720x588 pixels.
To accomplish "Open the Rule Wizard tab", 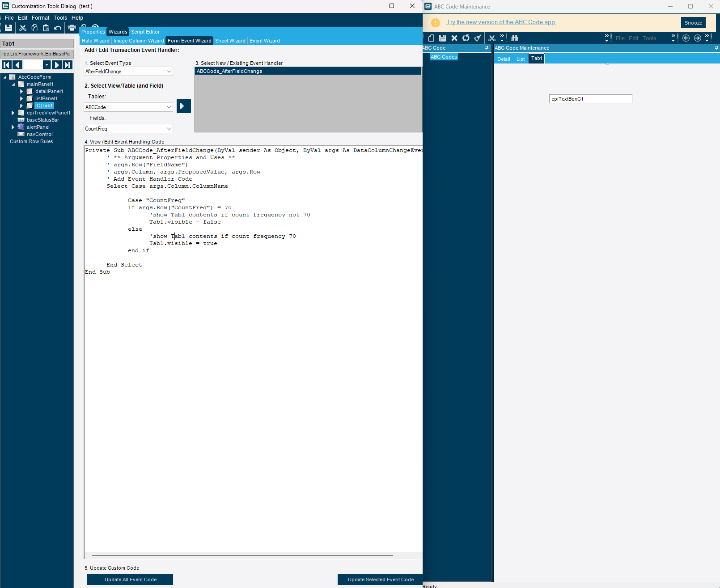I will click(x=96, y=41).
